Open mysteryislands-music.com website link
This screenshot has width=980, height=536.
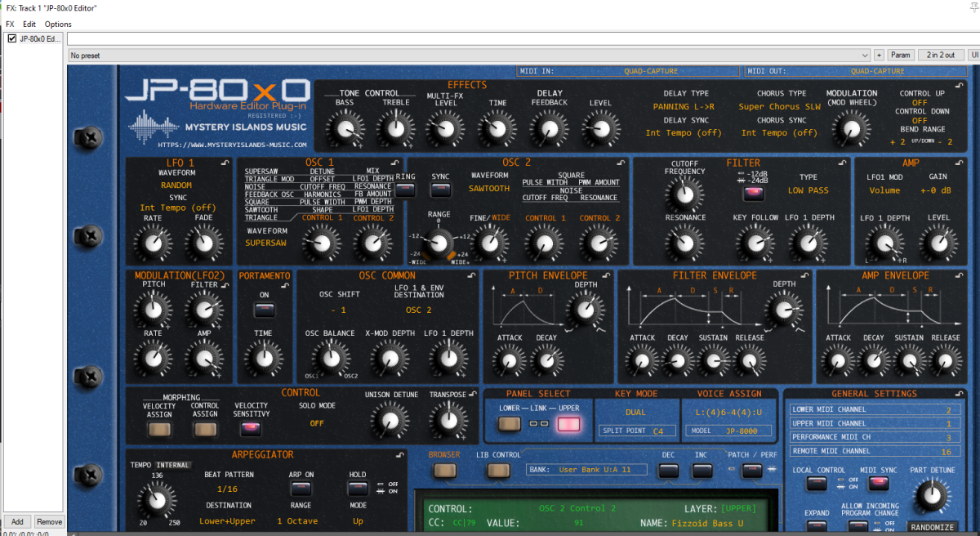coord(233,145)
